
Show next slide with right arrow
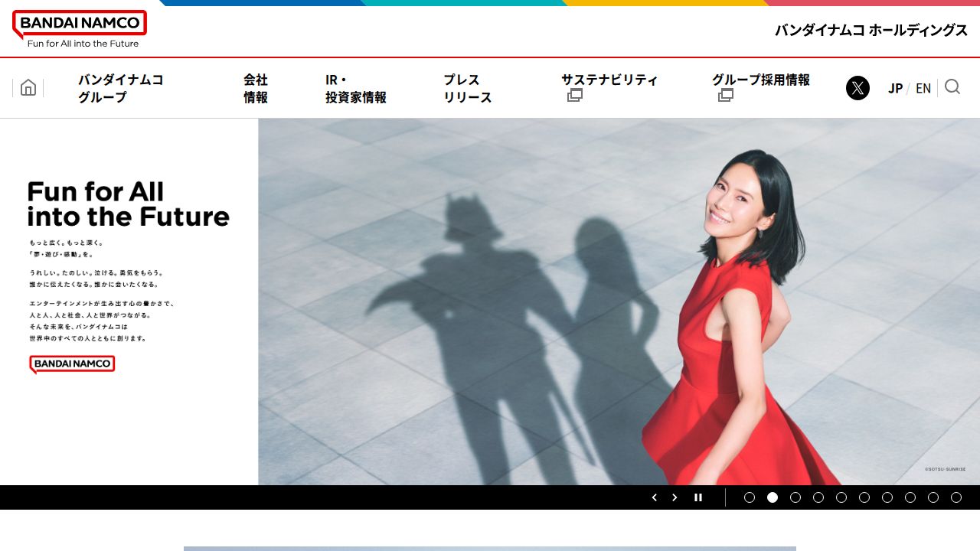(675, 497)
